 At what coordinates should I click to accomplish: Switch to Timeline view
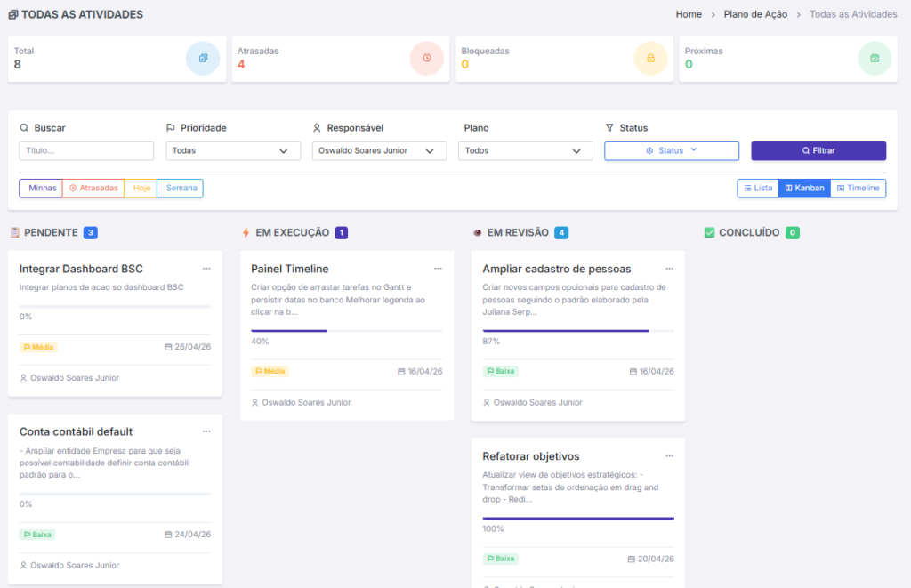pos(858,188)
